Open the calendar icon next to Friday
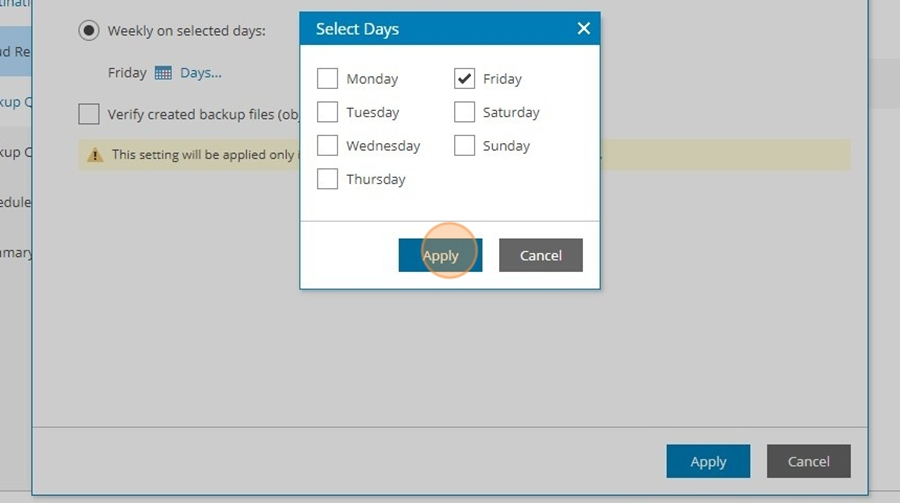 click(163, 73)
